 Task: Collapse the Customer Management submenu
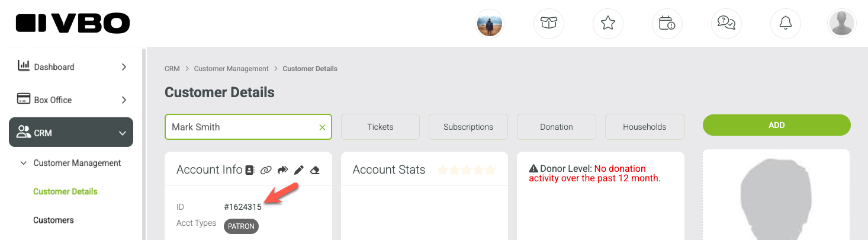pyautogui.click(x=23, y=163)
